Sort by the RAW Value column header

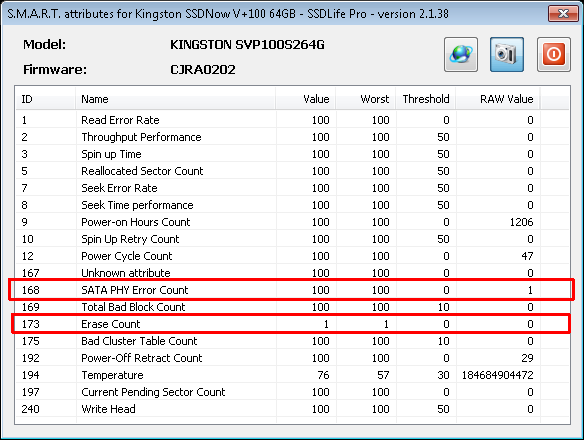click(x=498, y=99)
